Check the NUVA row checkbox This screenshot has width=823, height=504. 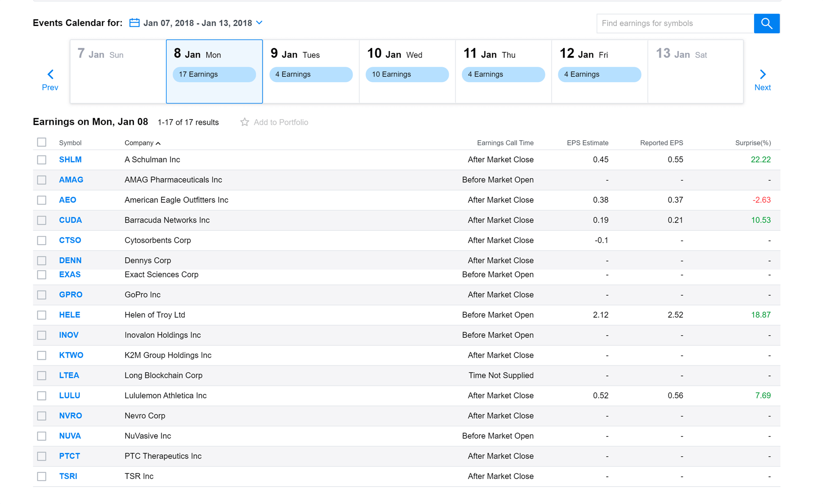pos(42,436)
